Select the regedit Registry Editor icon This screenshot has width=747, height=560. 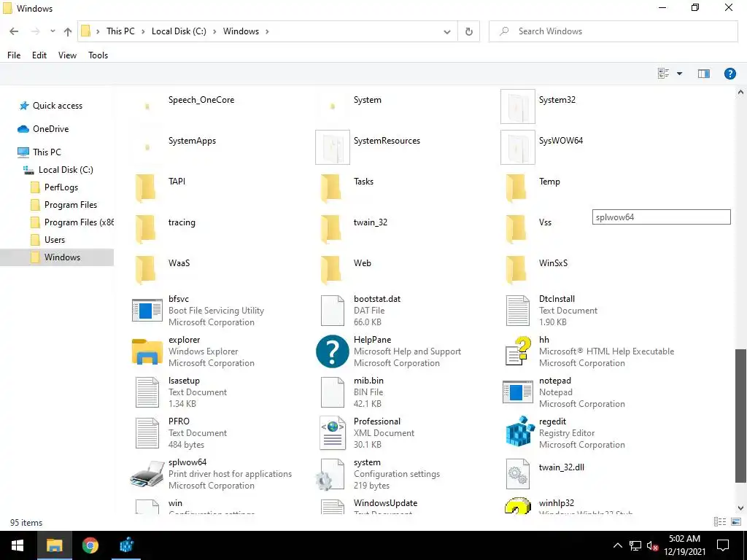519,431
